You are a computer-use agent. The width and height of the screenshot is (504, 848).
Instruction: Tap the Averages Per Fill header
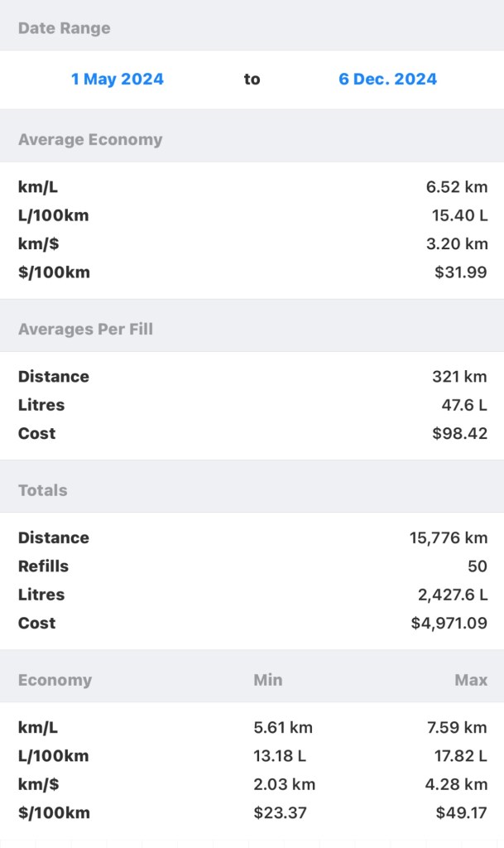point(85,329)
